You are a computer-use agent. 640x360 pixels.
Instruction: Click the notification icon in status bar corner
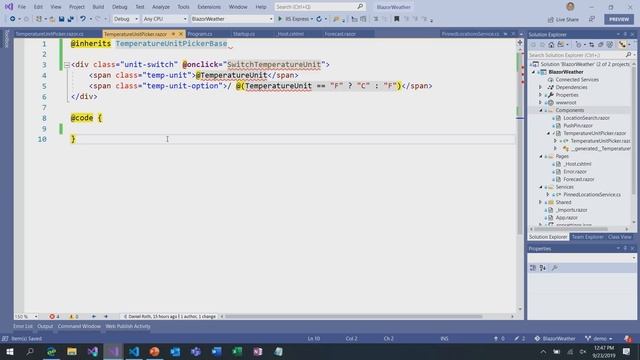coord(628,338)
